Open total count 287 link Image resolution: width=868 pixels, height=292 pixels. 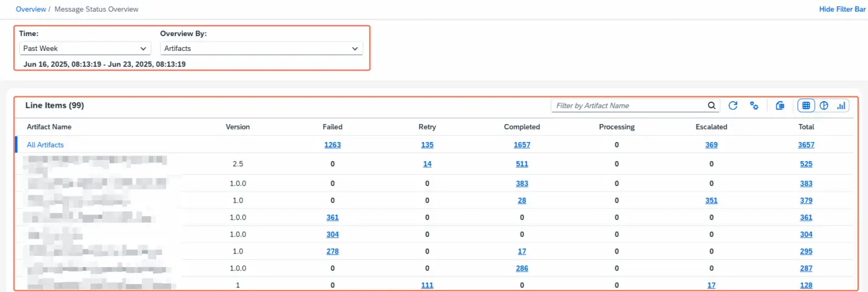pos(806,268)
